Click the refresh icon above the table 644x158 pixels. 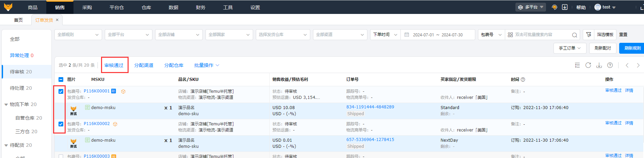[588, 65]
